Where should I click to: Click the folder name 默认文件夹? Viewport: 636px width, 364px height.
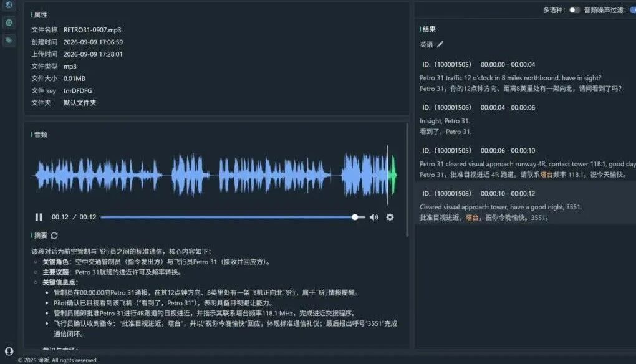[x=80, y=103]
